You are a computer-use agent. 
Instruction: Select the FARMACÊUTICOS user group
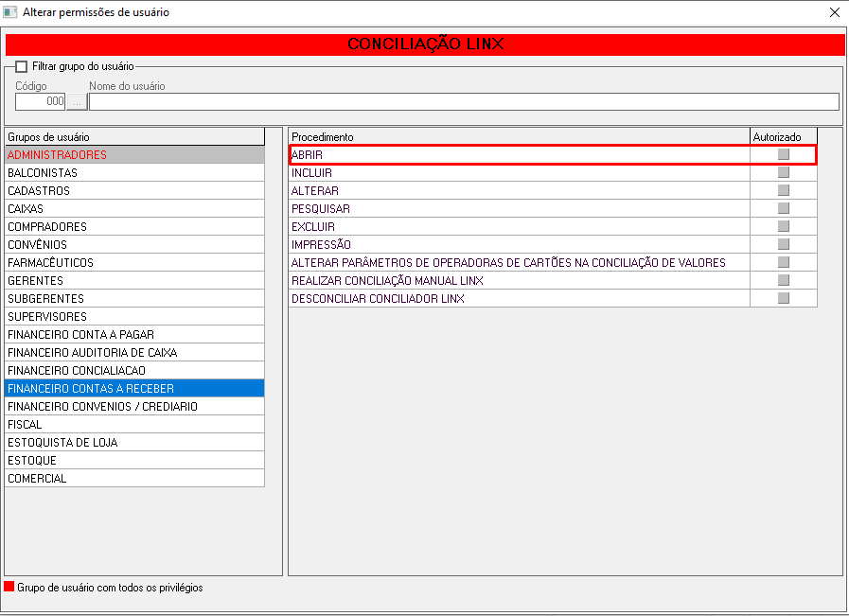pos(134,262)
